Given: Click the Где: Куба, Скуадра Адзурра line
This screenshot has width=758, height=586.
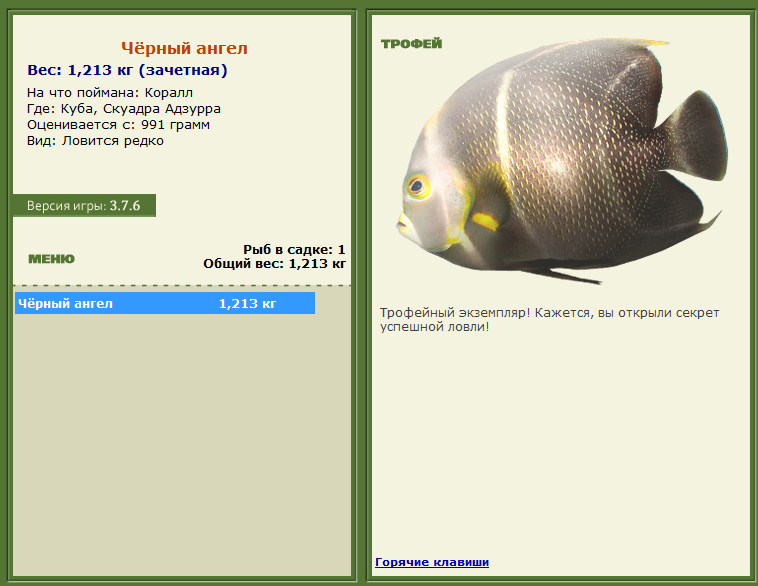Looking at the screenshot, I should click(x=124, y=109).
